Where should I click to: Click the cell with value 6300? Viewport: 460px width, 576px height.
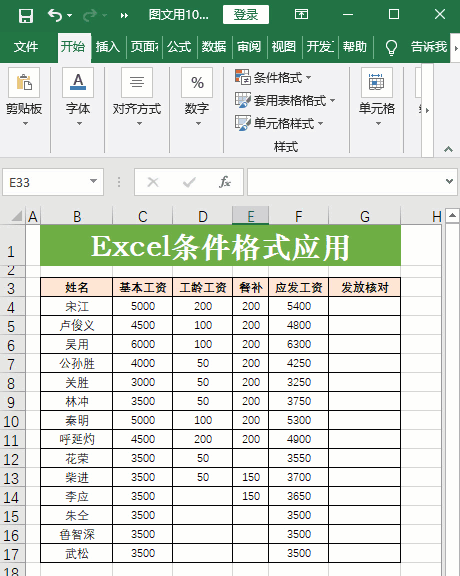(x=299, y=344)
